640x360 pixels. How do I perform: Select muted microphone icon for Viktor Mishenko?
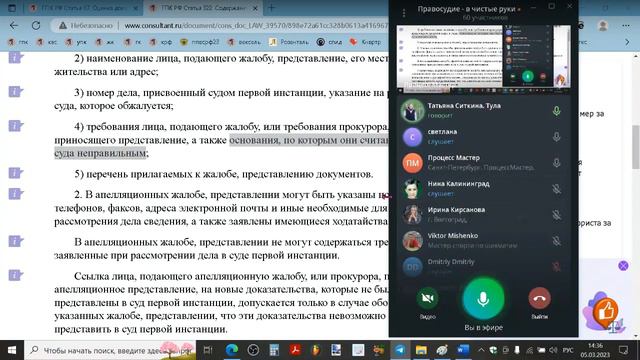[556, 241]
